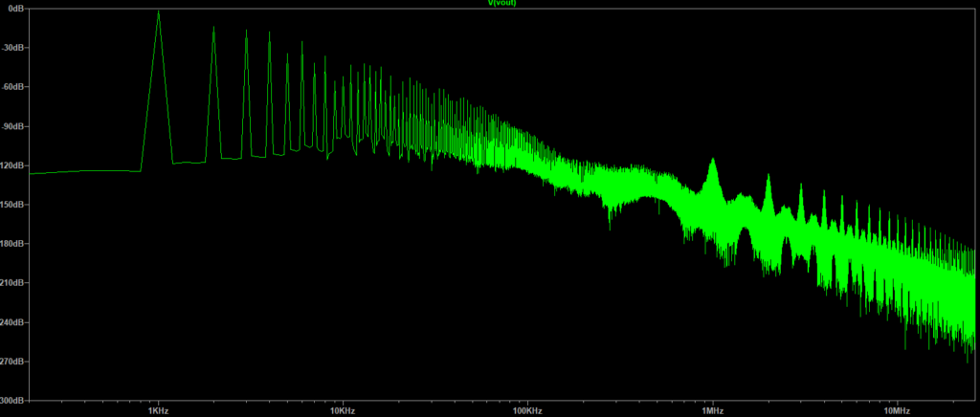Click the 1MHz frequency axis label

[712, 409]
